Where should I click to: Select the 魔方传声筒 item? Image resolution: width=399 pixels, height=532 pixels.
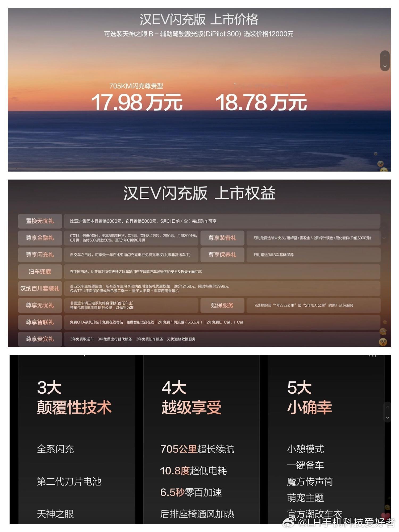pyautogui.click(x=310, y=481)
